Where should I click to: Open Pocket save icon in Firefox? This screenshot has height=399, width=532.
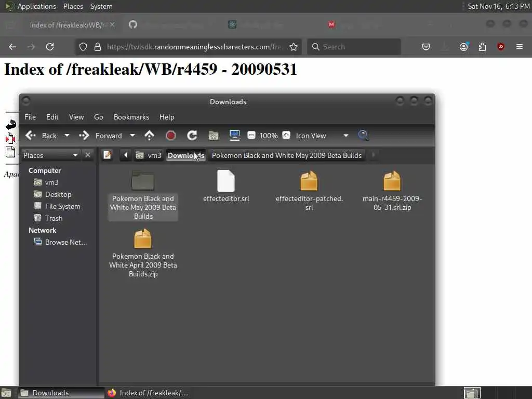coord(426,47)
